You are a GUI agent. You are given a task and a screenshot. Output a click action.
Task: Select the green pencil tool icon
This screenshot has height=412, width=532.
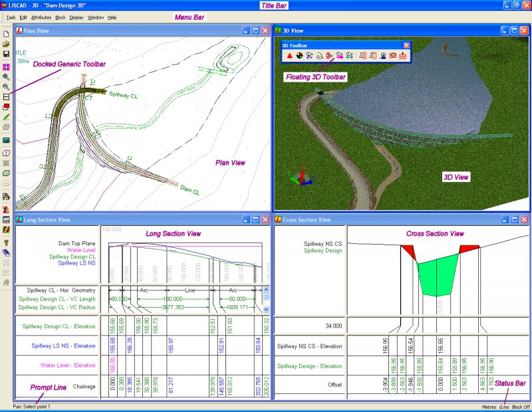pos(6,117)
